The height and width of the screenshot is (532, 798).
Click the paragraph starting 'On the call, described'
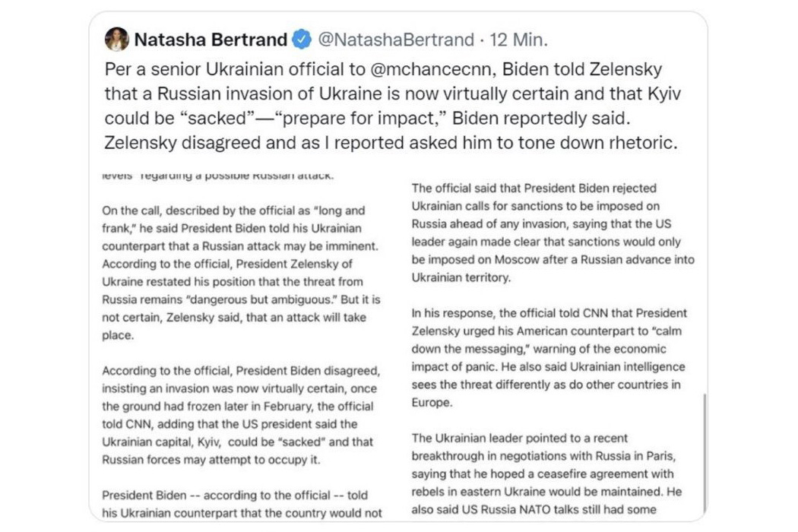[x=241, y=273]
